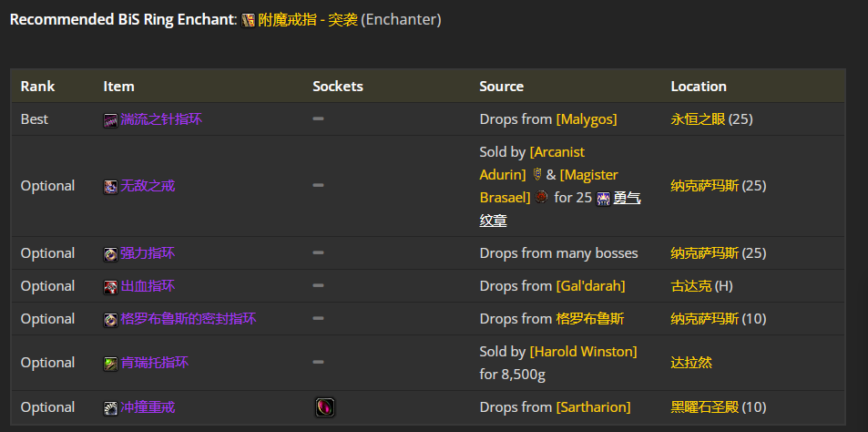Open the 黑曜石圣殿 location link

705,407
